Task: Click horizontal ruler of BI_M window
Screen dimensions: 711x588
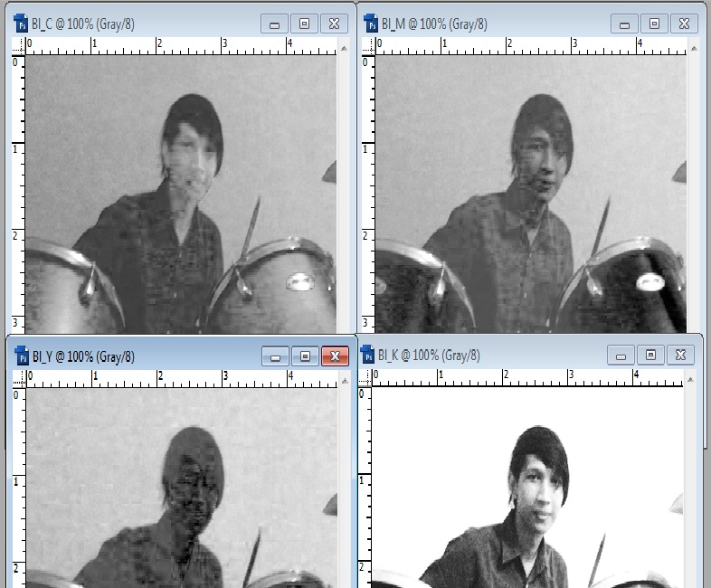Action: click(x=531, y=46)
